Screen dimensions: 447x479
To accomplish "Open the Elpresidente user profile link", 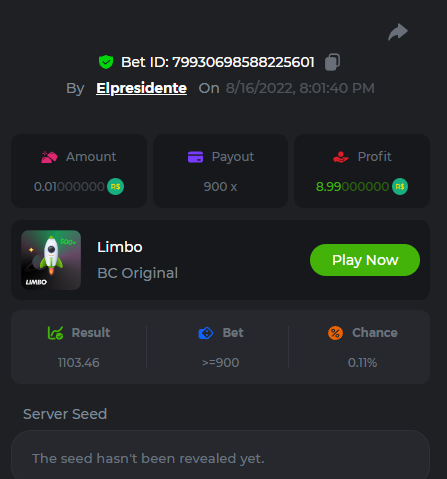I will coord(141,88).
